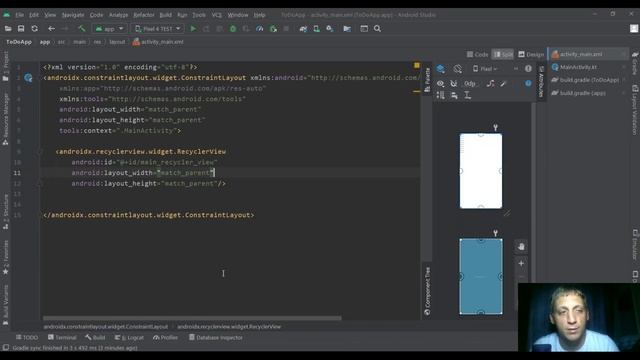Click the ToDoApp breadcrumb in navigation bar
The image size is (640, 360).
(19, 42)
